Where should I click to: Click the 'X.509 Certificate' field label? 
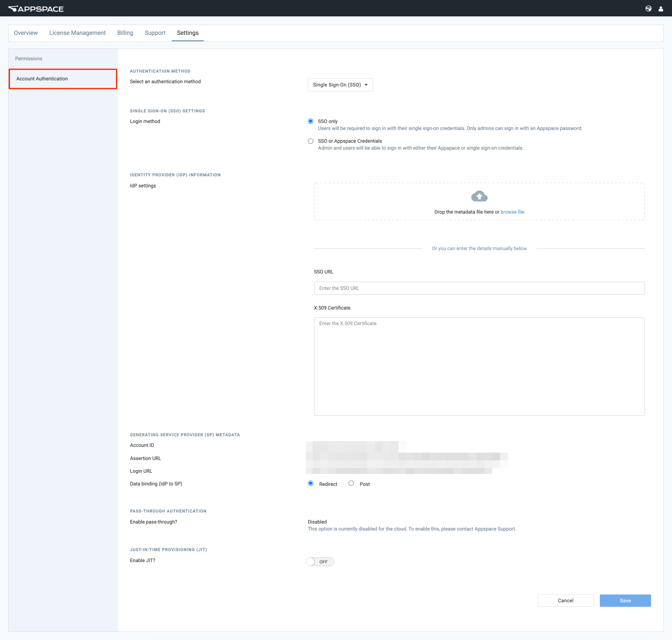(332, 308)
